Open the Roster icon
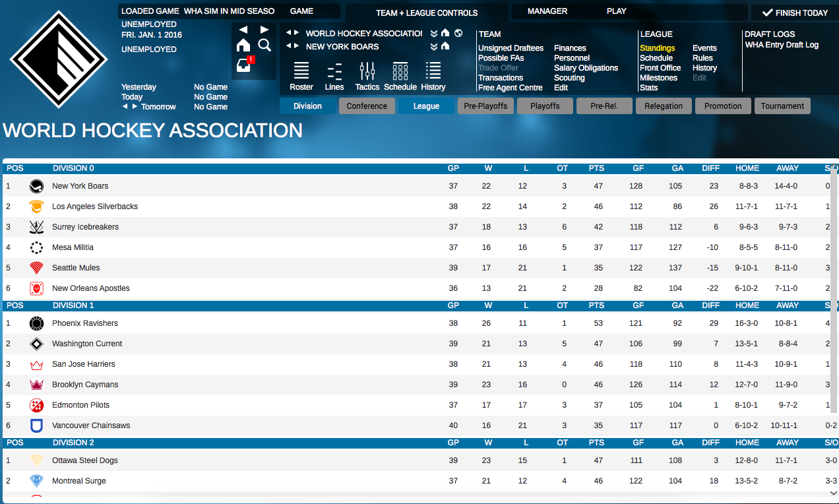Image resolution: width=839 pixels, height=504 pixels. 301,73
